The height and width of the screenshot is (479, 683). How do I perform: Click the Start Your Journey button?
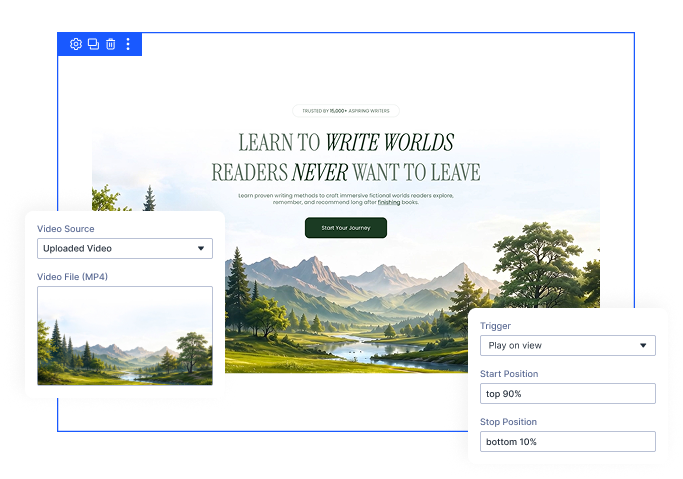coord(346,228)
